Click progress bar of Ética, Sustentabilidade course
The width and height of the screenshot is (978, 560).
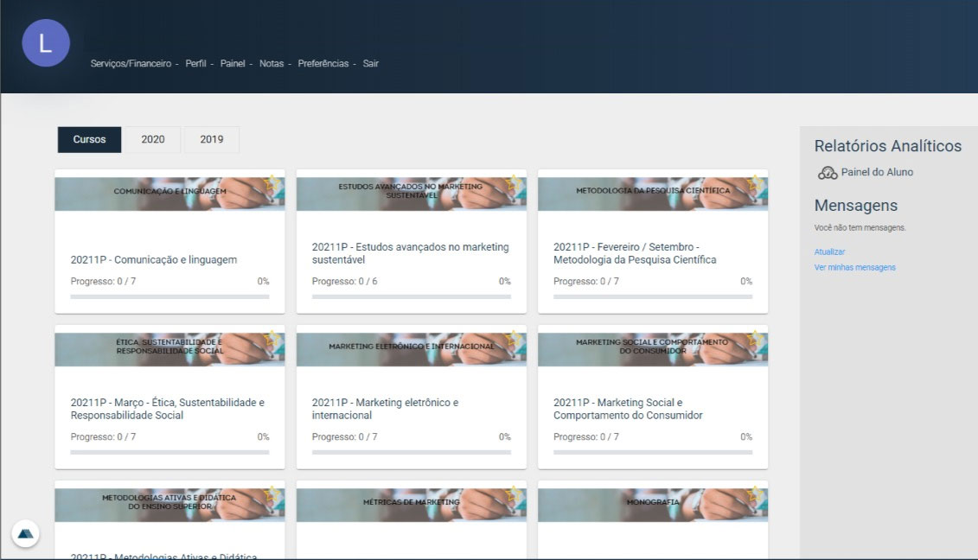(169, 452)
